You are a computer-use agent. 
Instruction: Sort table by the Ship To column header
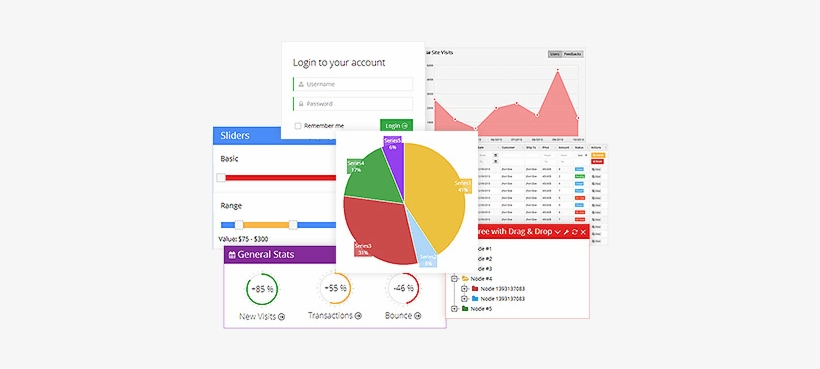tap(532, 148)
